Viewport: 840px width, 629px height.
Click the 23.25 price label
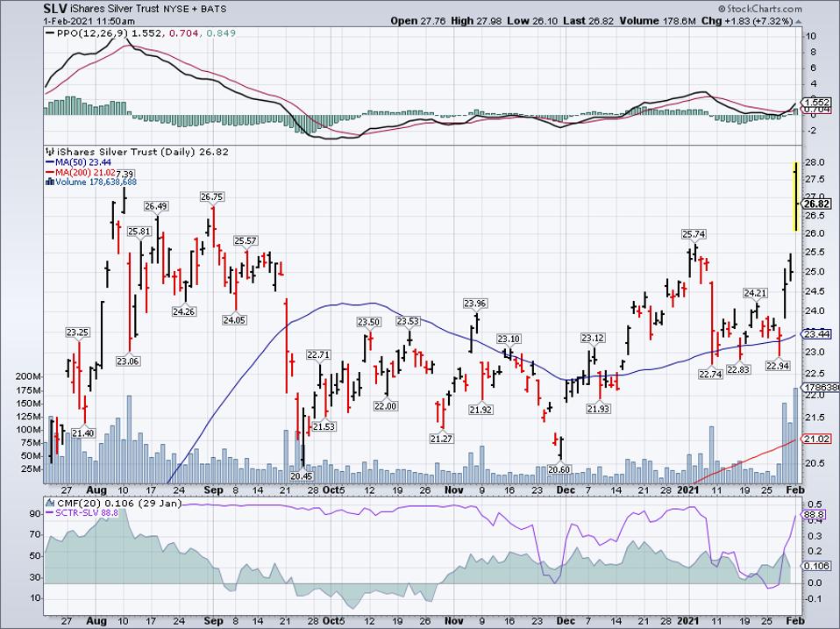78,332
